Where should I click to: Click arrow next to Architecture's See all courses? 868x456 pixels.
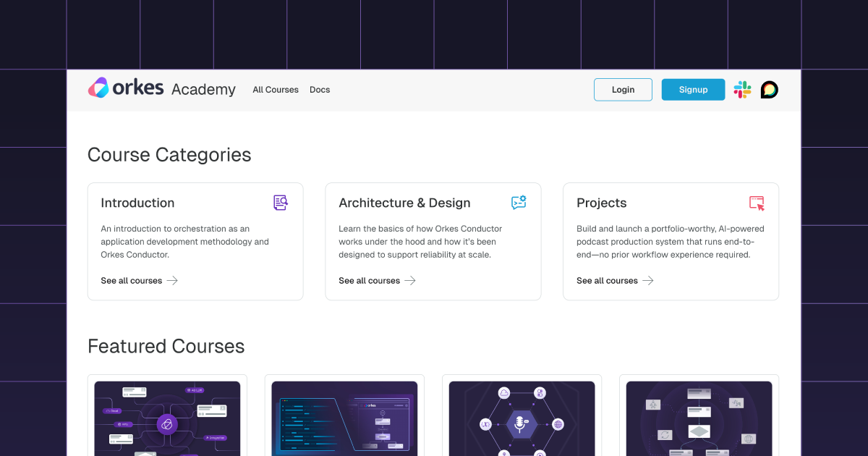(410, 281)
